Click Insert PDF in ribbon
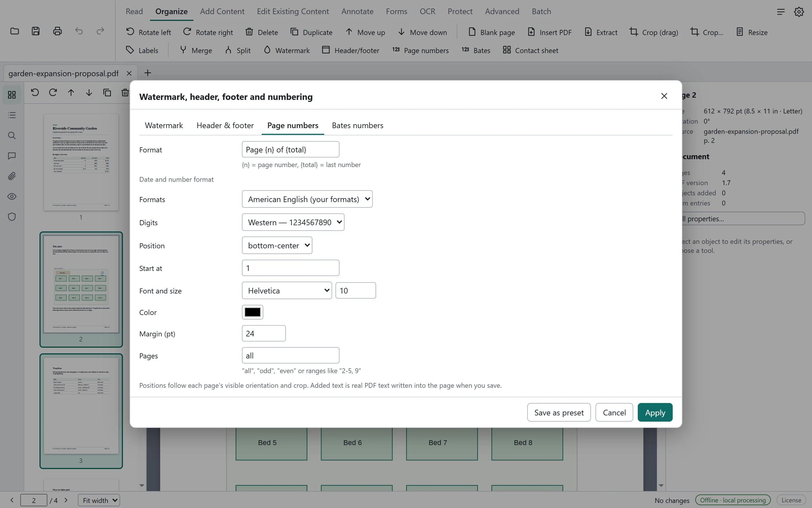Image resolution: width=812 pixels, height=508 pixels. (550, 32)
